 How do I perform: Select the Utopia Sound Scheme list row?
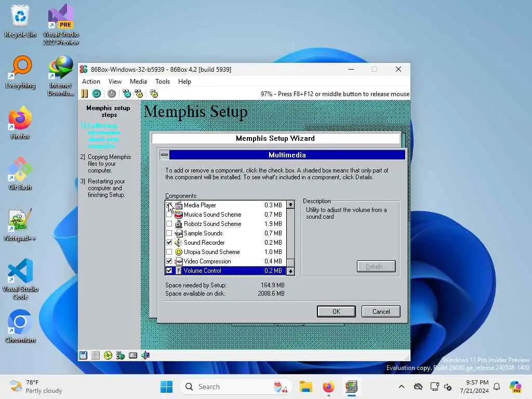coord(225,252)
